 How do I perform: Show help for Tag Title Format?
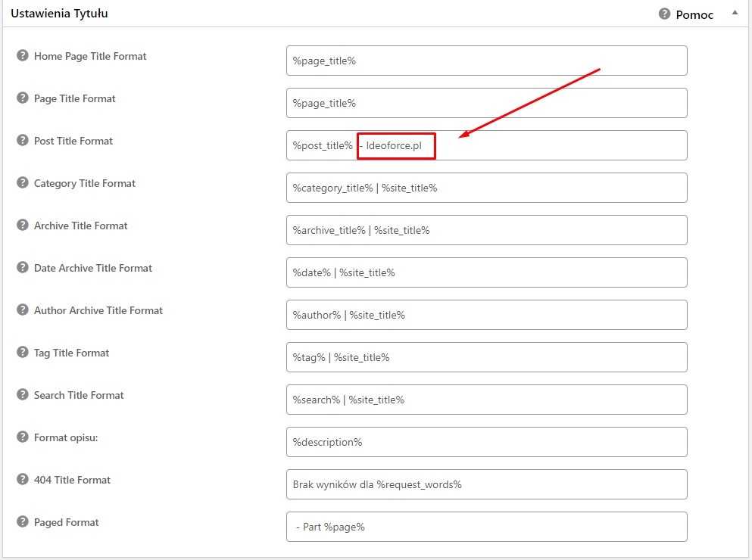tap(23, 353)
